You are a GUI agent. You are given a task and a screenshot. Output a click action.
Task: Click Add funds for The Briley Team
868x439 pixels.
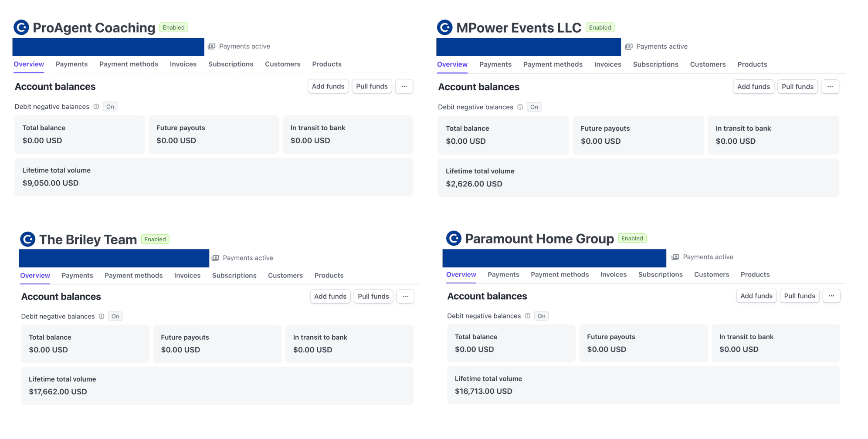click(330, 297)
